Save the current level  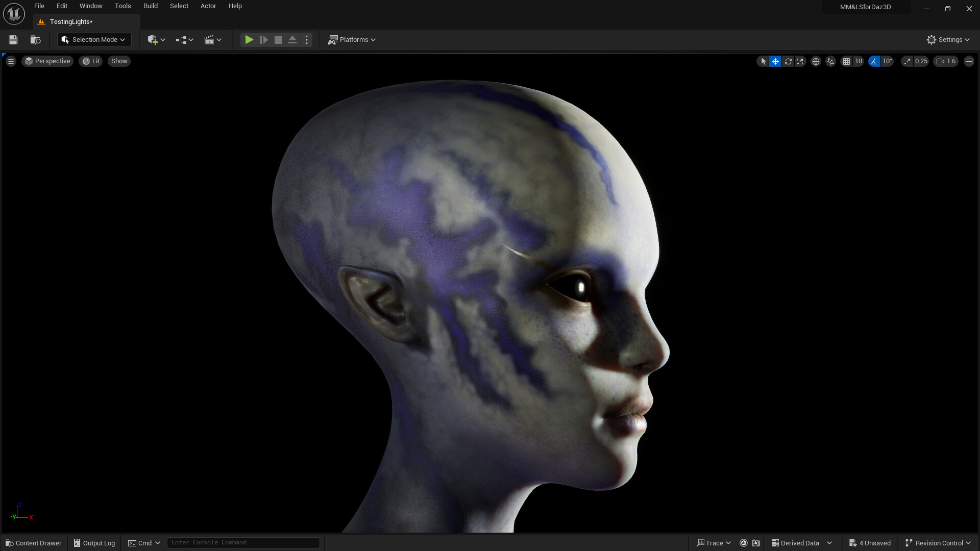click(12, 39)
